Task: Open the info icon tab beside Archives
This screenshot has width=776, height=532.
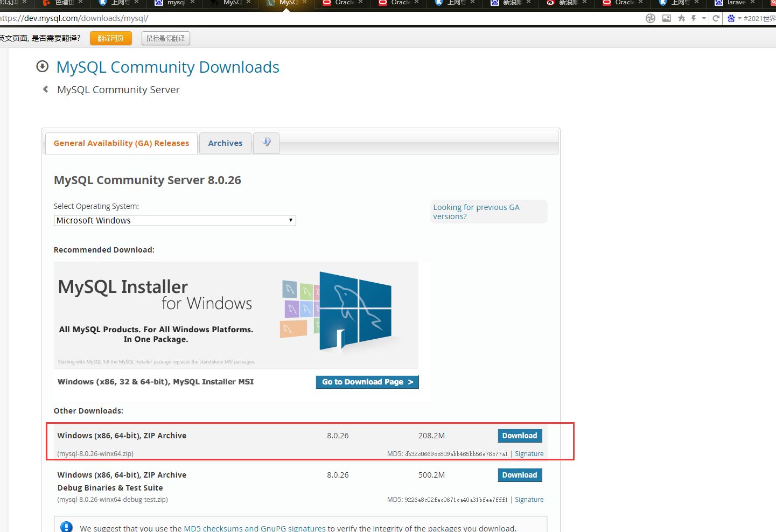Action: click(x=266, y=143)
